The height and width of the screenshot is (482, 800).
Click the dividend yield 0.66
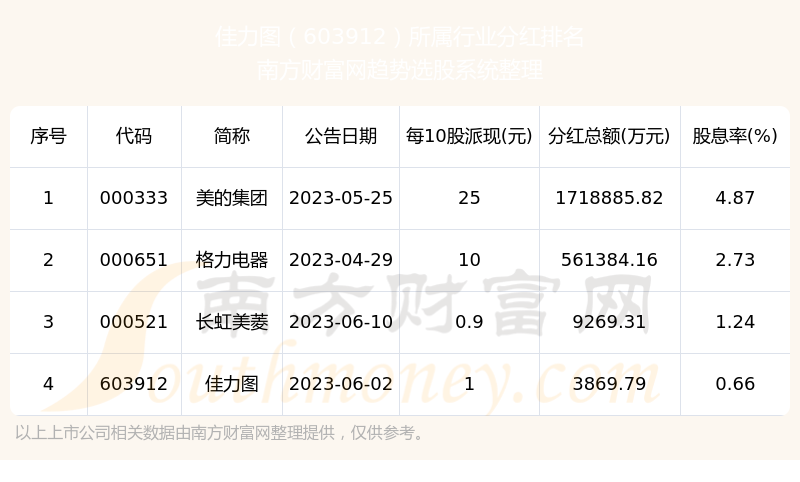point(735,384)
